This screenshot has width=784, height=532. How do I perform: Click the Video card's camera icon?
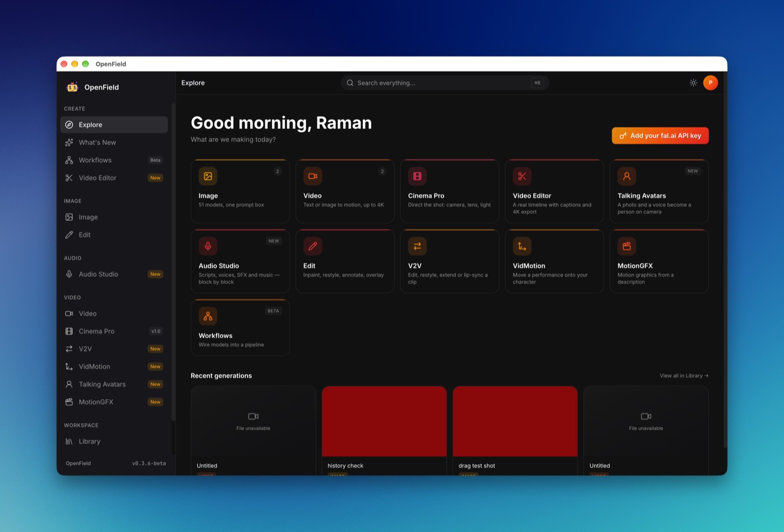pyautogui.click(x=312, y=176)
